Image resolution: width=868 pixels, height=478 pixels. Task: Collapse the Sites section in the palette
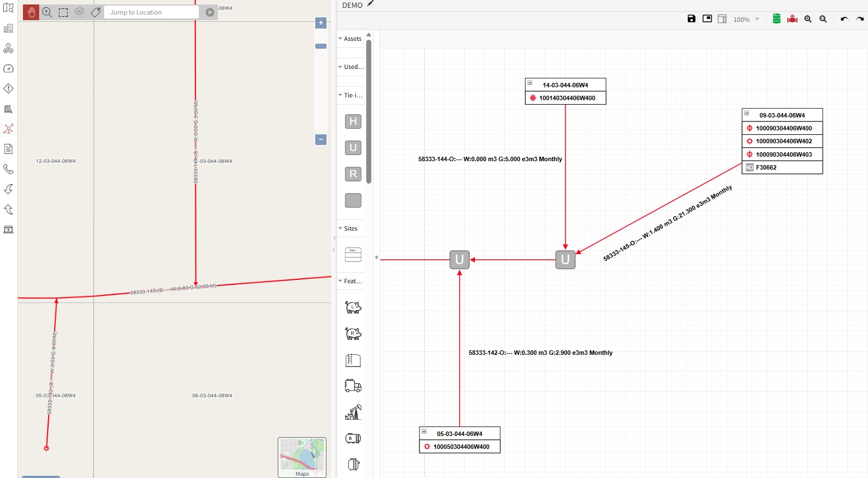[x=340, y=228]
